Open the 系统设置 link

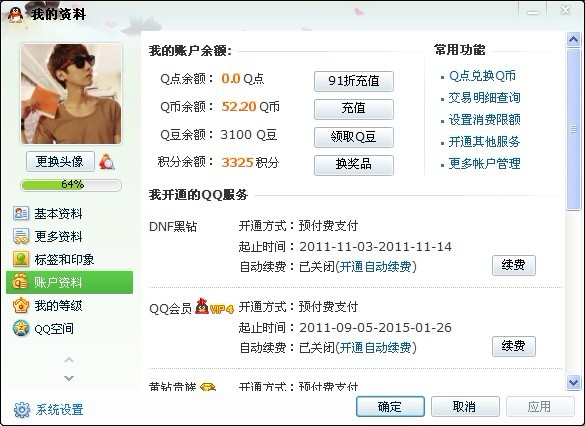(59, 410)
